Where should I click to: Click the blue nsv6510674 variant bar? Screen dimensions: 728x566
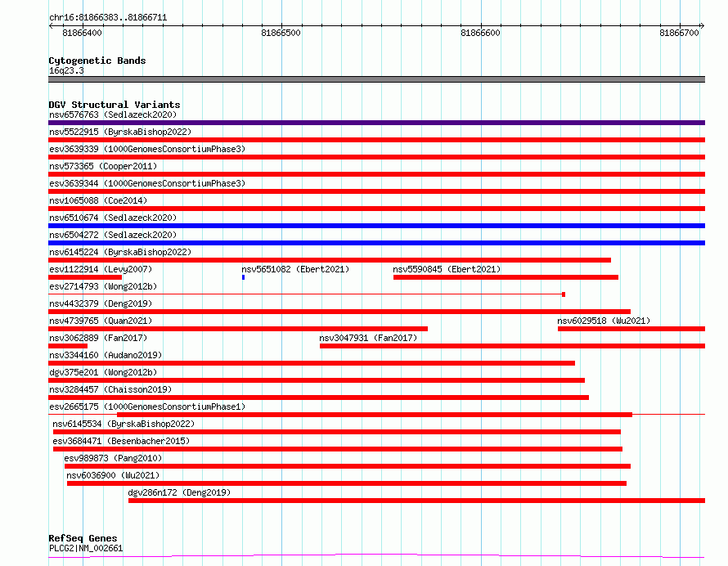click(x=376, y=226)
